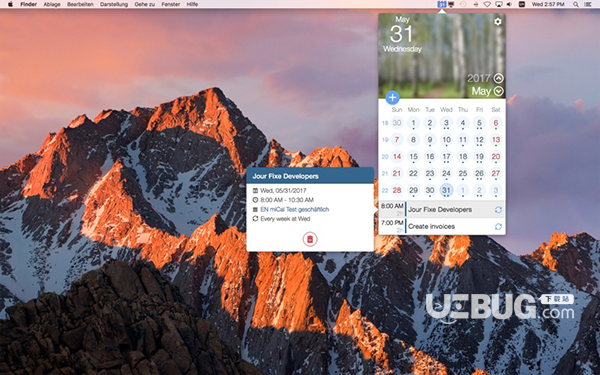Select May 21 in the calendar
This screenshot has height=375, width=600.
[x=397, y=173]
